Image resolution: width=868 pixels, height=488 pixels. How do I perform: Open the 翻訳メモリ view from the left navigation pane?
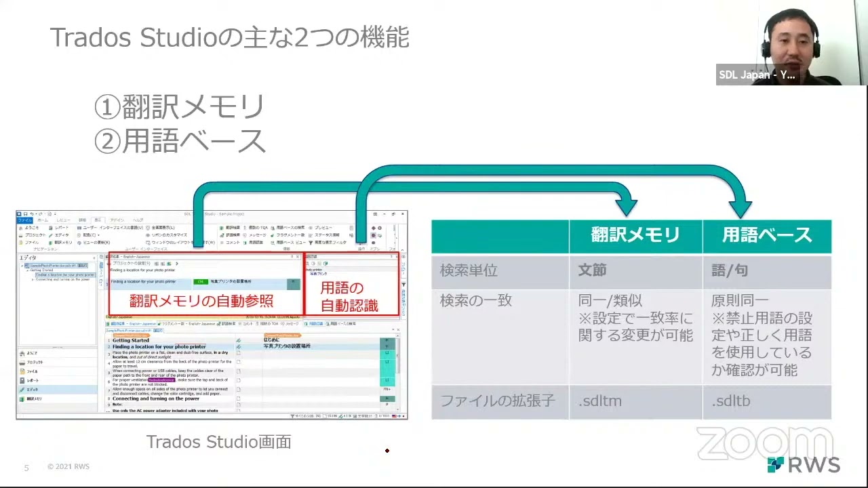tap(58, 399)
